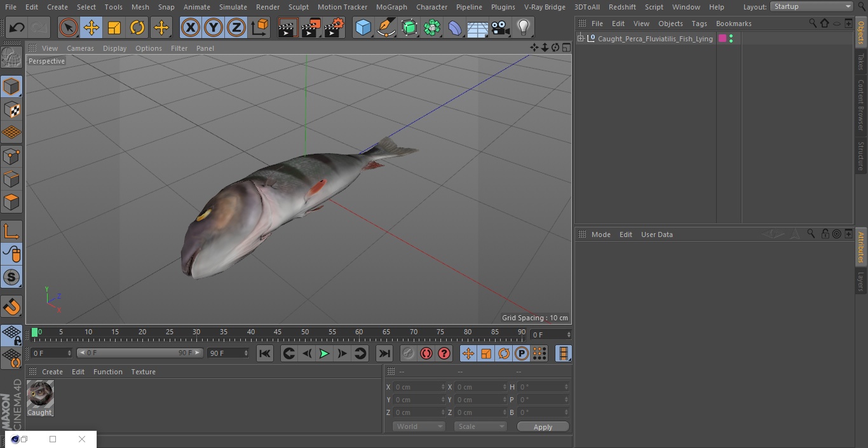
Task: Switch to Points mode
Action: [x=11, y=156]
